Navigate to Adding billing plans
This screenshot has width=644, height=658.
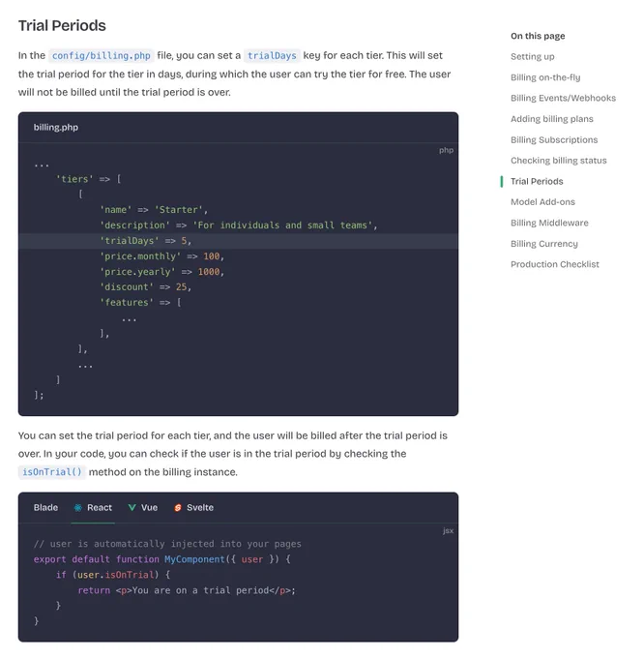[552, 119]
